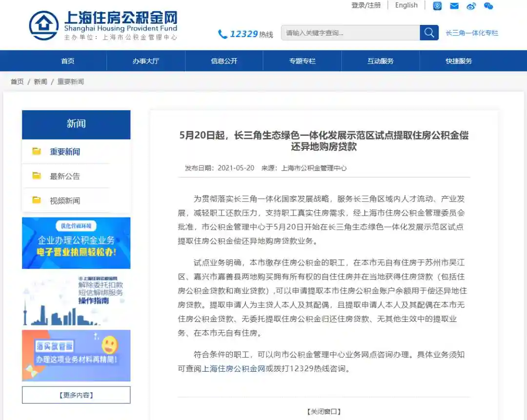This screenshot has width=527, height=420.
Task: Open the 办事大厅 navigation menu
Action: pyautogui.click(x=145, y=61)
